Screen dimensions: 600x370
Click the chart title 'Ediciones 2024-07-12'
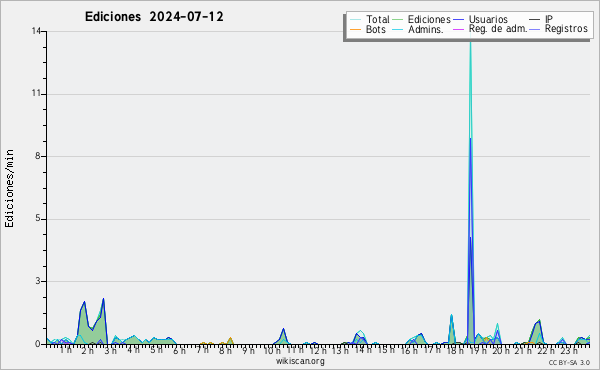coord(154,17)
